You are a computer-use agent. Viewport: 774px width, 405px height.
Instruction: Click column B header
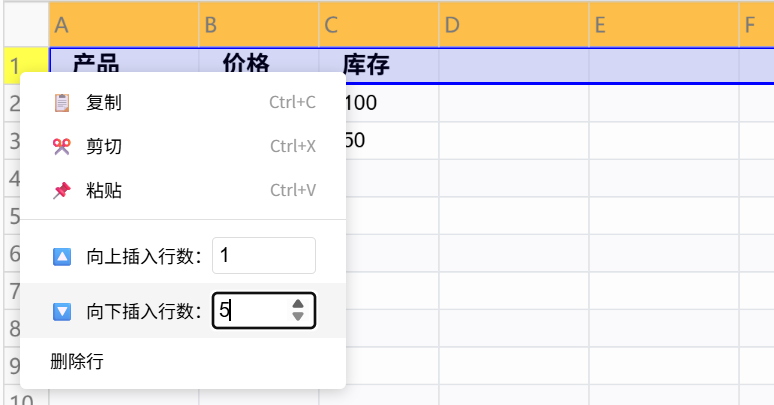click(258, 25)
